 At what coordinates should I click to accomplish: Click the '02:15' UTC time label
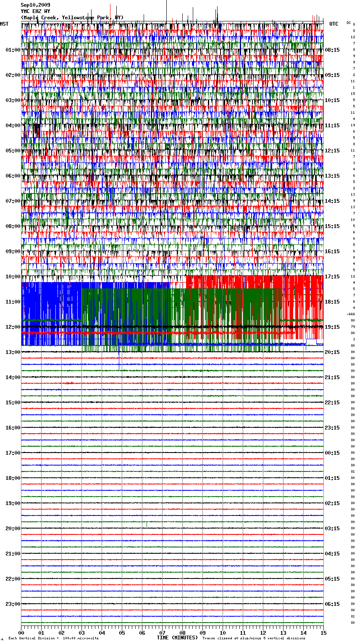coord(332,503)
